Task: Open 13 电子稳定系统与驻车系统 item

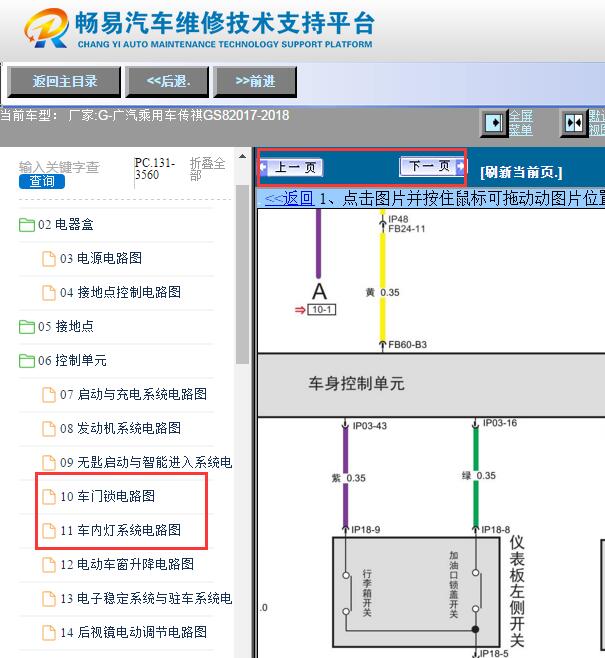Action: pos(146,598)
